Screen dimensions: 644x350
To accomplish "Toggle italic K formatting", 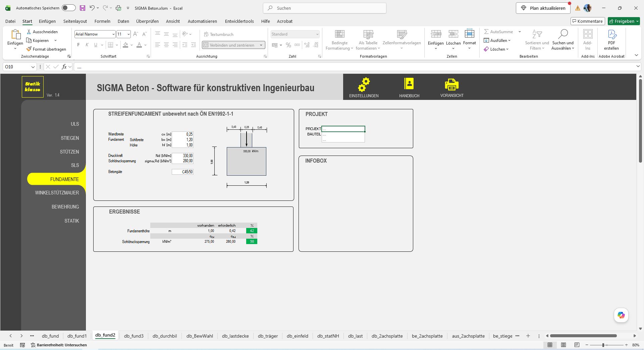I will [x=87, y=45].
